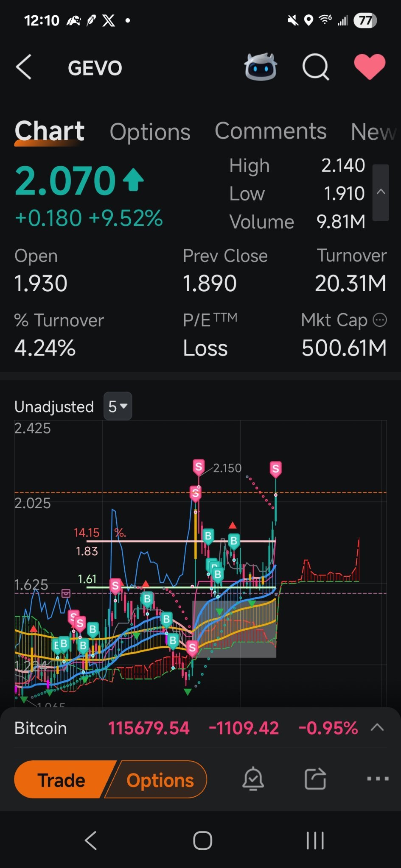Image resolution: width=401 pixels, height=868 pixels.
Task: Tap the share icon
Action: point(315,779)
